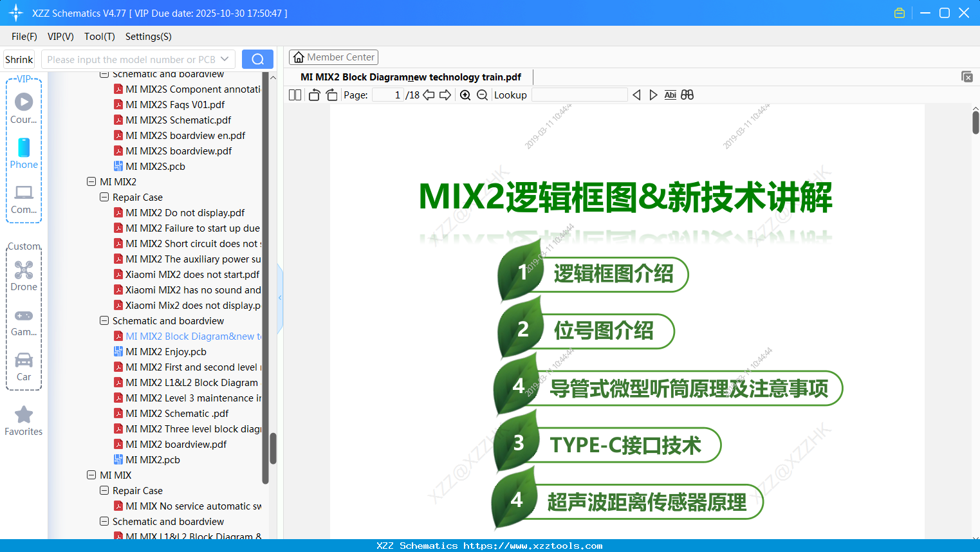
Task: Collapse the Repair Case section under MI MIX2
Action: 104,197
